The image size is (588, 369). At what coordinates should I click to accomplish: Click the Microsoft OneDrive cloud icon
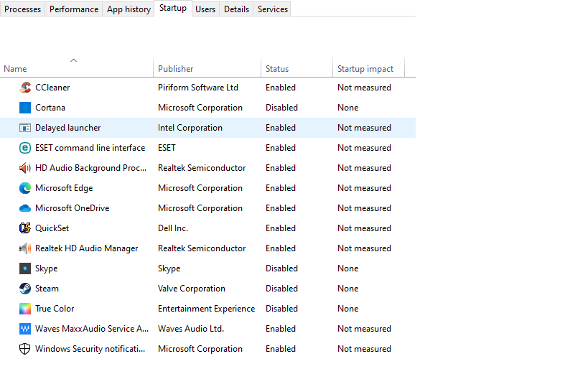pyautogui.click(x=25, y=208)
